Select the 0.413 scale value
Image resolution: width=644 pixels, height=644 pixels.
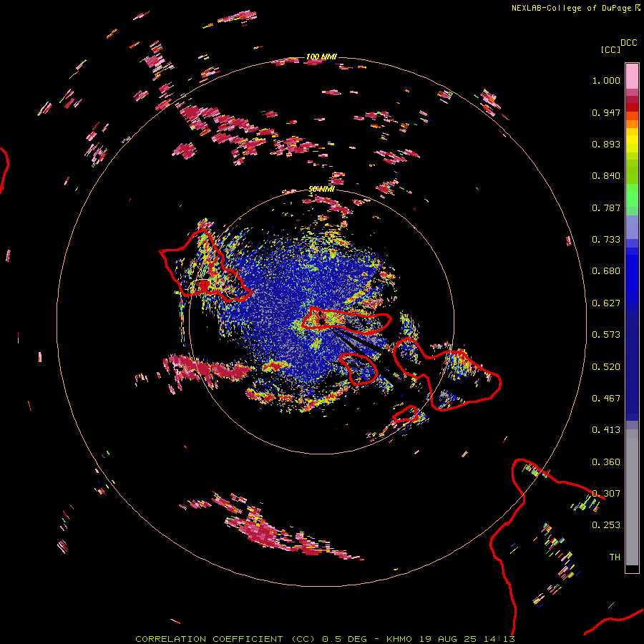(x=606, y=430)
